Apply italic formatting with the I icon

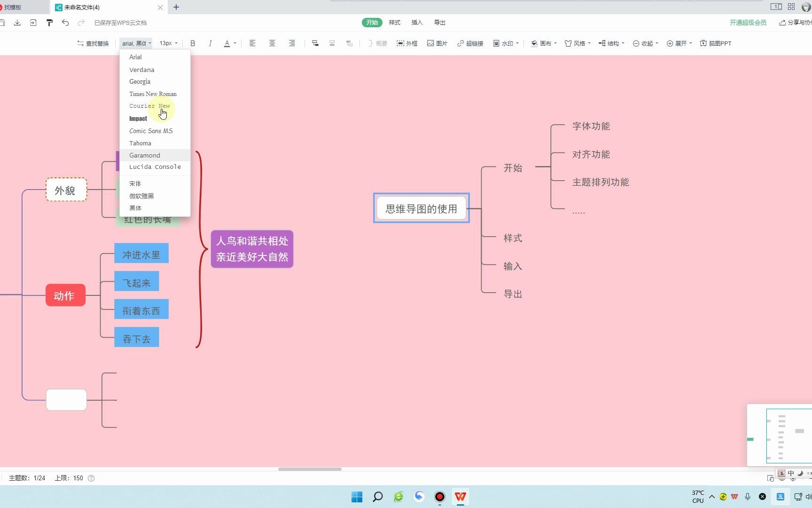click(210, 43)
